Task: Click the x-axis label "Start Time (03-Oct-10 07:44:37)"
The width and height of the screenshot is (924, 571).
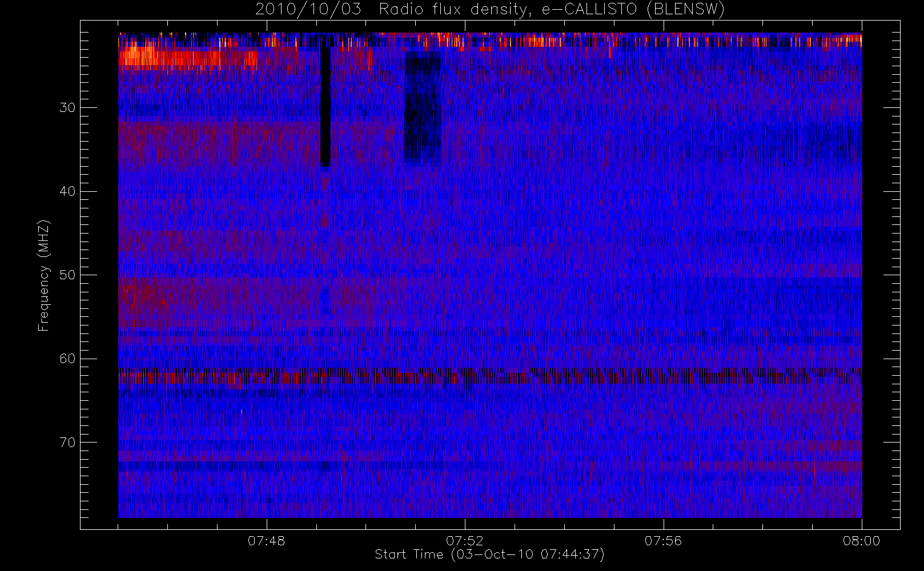Action: click(x=490, y=554)
